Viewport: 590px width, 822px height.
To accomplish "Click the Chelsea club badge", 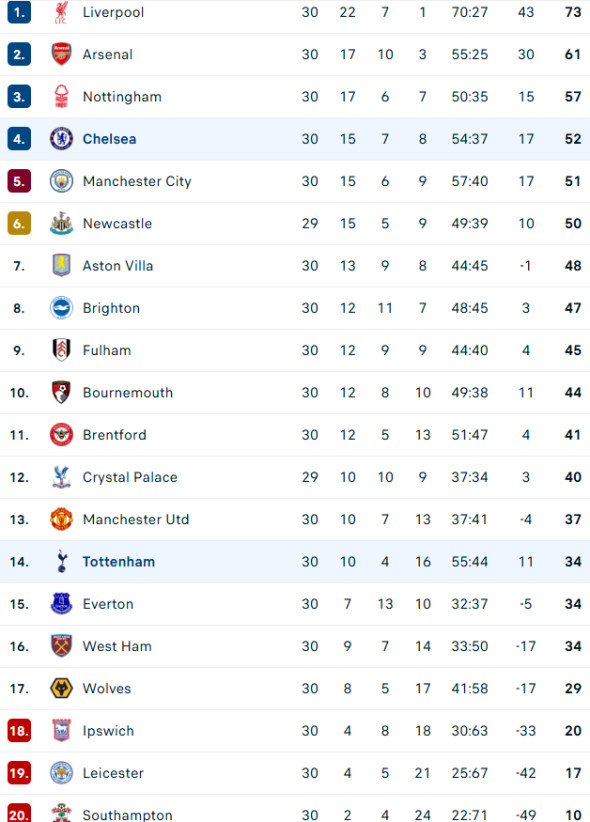I will click(x=61, y=139).
